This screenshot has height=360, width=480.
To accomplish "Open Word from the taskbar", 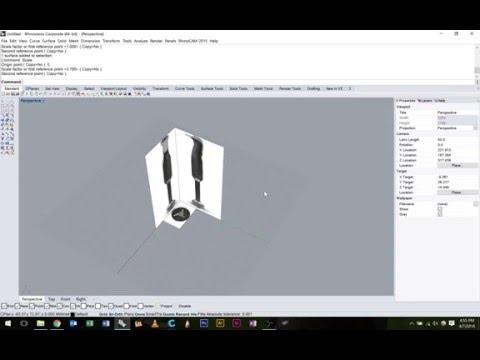I will 106,323.
